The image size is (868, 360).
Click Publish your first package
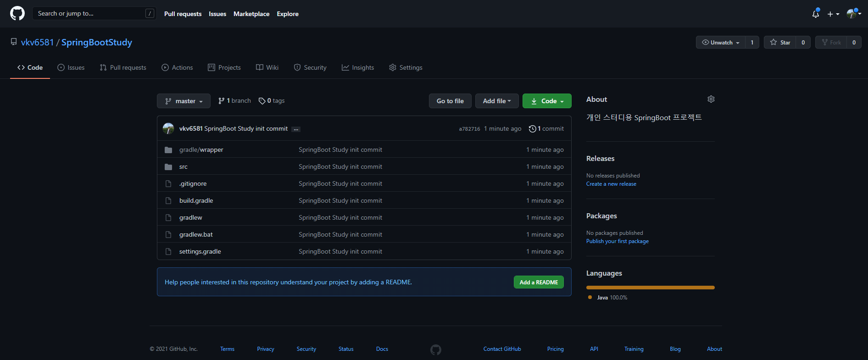(618, 241)
